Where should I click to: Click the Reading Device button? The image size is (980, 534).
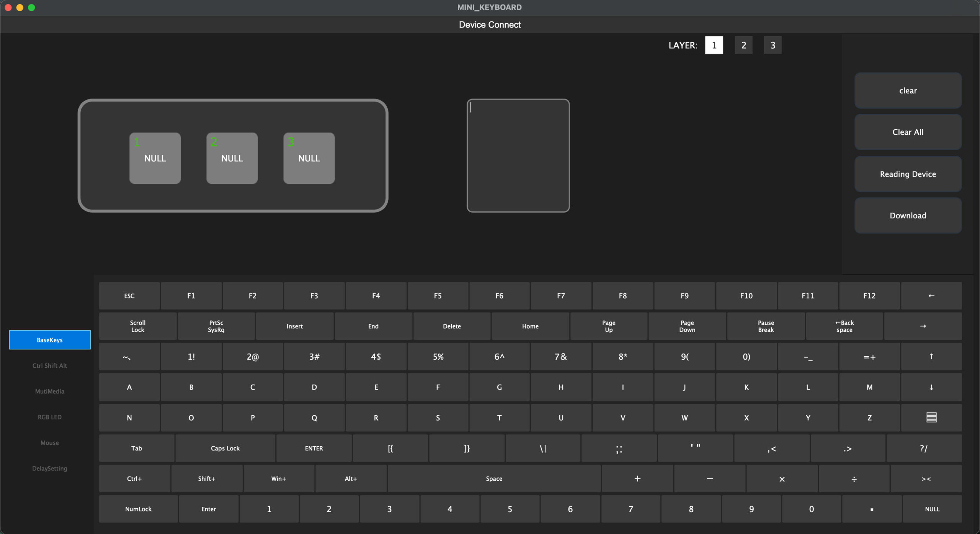(x=908, y=174)
